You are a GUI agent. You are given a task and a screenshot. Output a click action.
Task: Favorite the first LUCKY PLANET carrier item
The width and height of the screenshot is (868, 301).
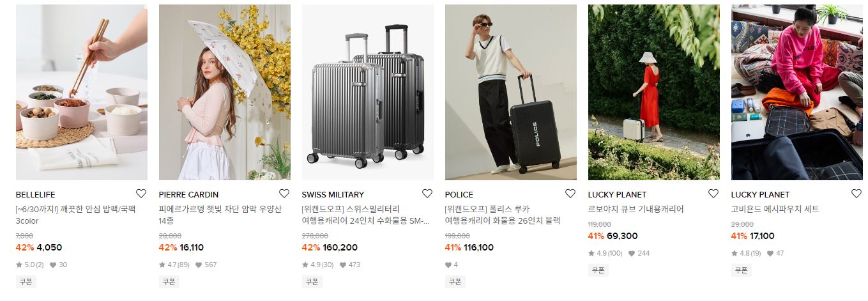pyautogui.click(x=713, y=194)
